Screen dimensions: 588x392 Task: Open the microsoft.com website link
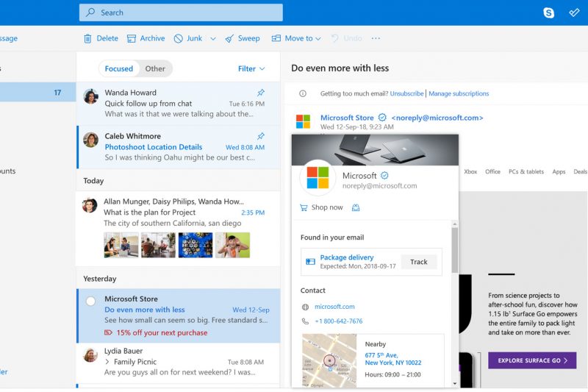pos(334,307)
